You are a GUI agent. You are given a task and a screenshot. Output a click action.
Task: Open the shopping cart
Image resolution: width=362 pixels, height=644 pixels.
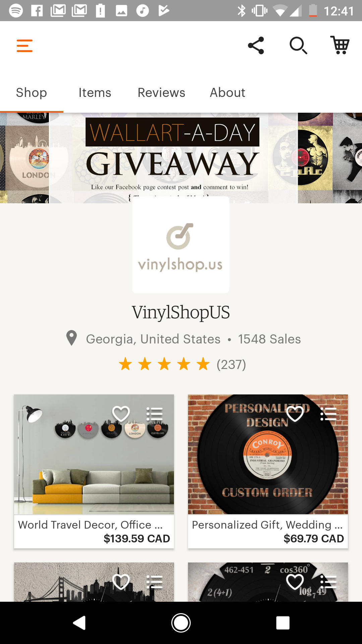pos(340,45)
